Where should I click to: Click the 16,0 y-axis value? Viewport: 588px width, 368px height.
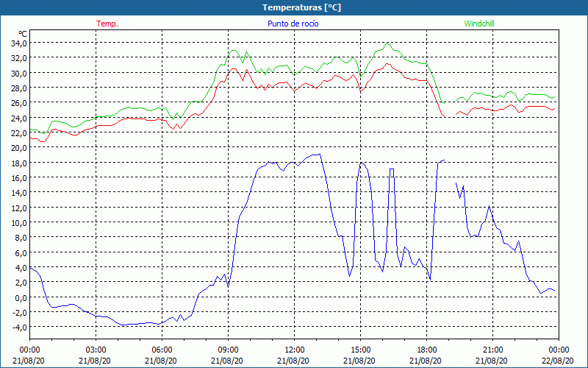(x=19, y=177)
